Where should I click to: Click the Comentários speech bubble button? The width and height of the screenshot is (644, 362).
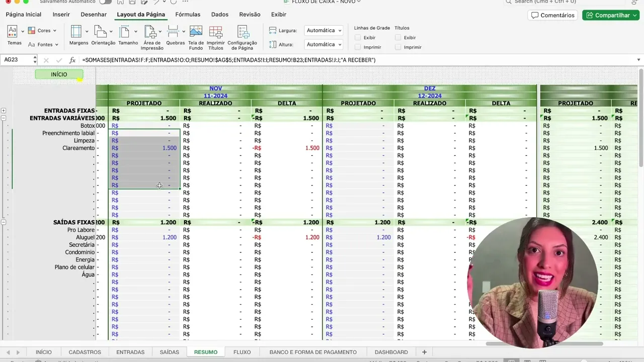click(552, 15)
